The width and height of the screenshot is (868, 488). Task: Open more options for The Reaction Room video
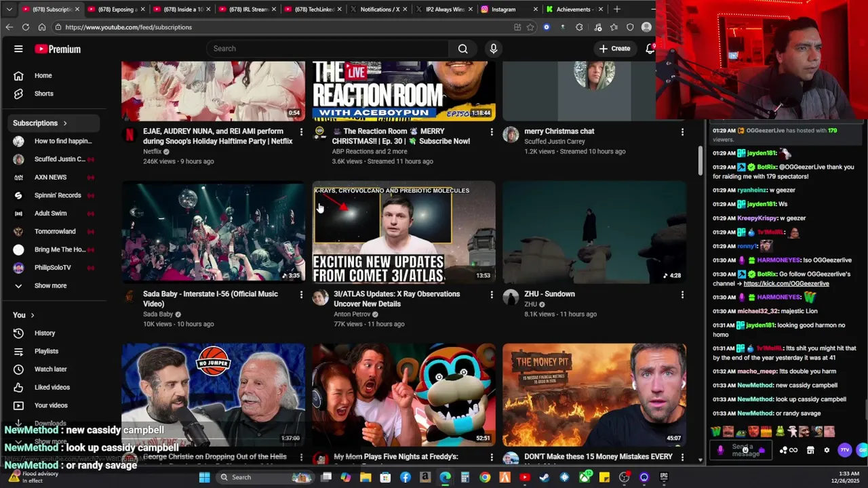pyautogui.click(x=492, y=132)
